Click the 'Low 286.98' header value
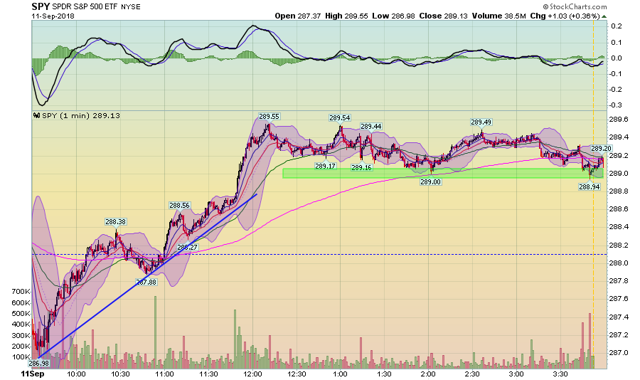Viewport: 640px width, 380px height. [x=393, y=16]
